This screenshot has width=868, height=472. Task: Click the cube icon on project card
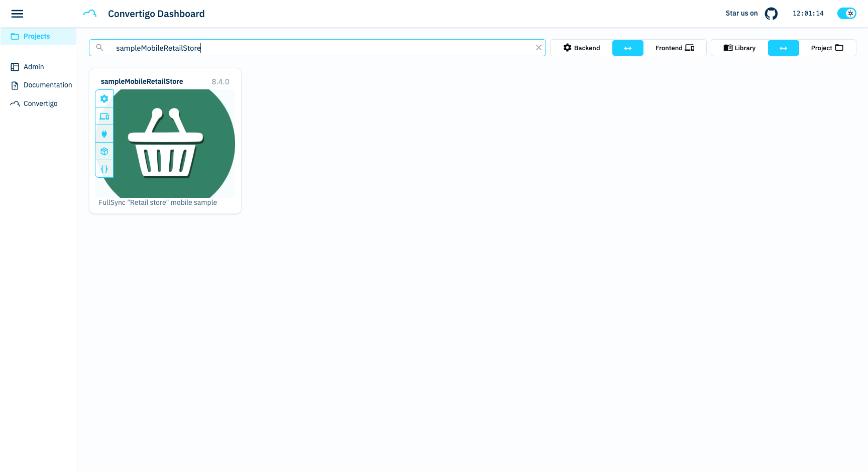pos(104,152)
